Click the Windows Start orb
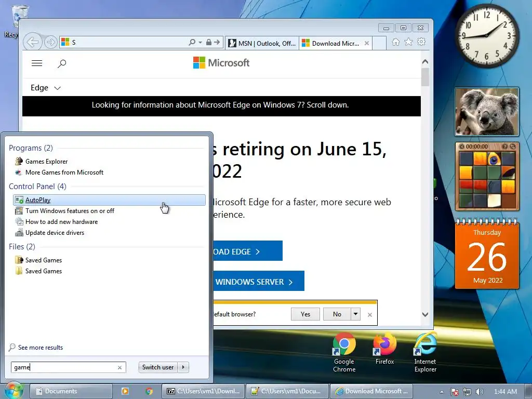The height and width of the screenshot is (399, 532). (13, 391)
